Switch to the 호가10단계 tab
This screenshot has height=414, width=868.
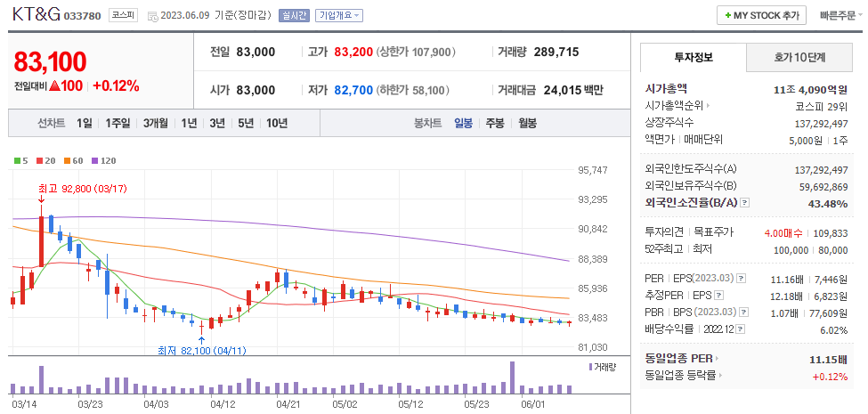[x=799, y=57]
